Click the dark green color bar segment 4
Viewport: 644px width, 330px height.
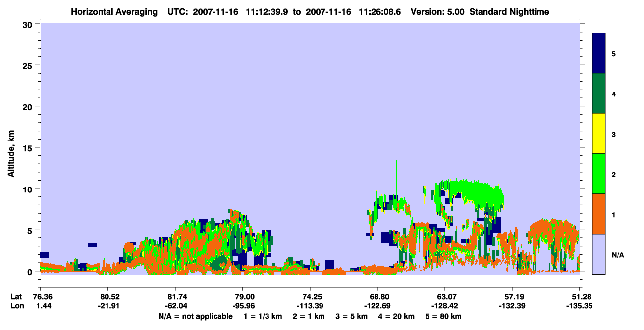pyautogui.click(x=599, y=94)
